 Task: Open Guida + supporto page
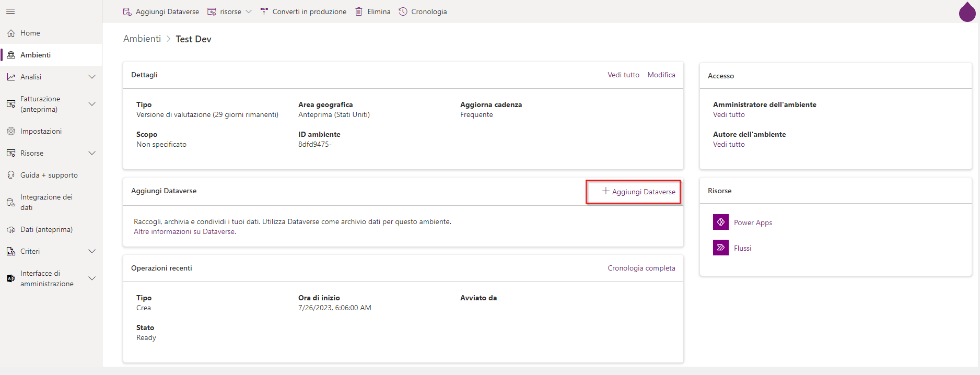point(49,175)
